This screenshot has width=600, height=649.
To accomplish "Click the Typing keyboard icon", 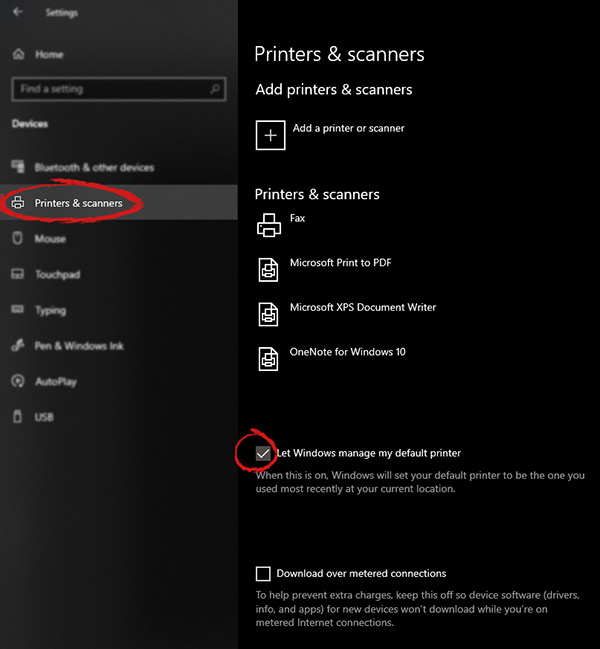I will click(x=17, y=309).
